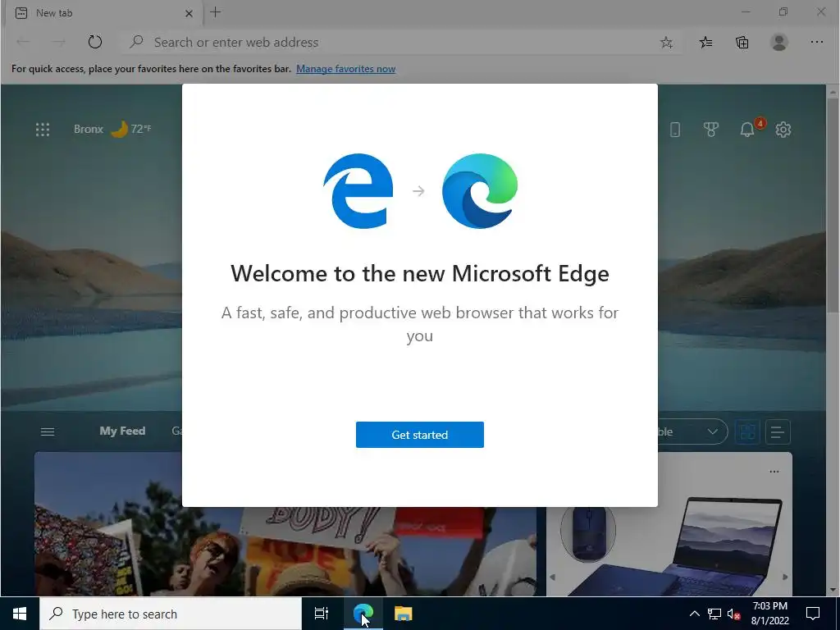
Task: Restore down the Edge window
Action: pos(783,11)
